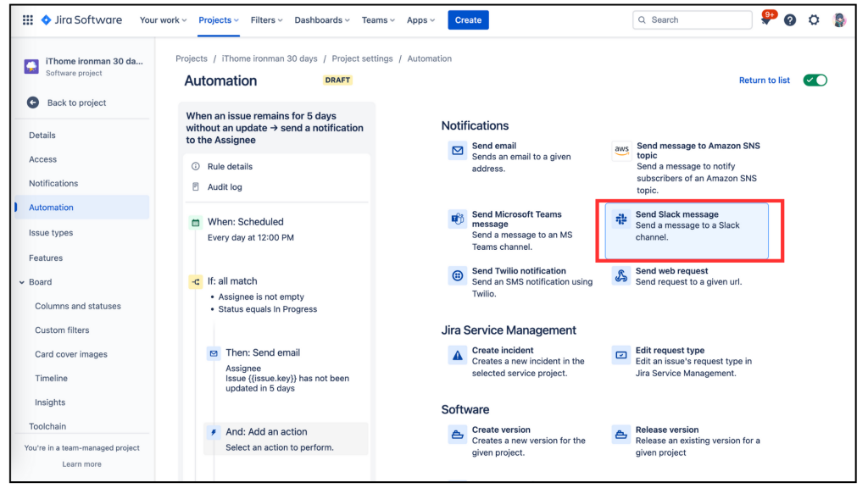This screenshot has height=488, width=868.
Task: Select Automation in the settings sidebar
Action: [82, 208]
